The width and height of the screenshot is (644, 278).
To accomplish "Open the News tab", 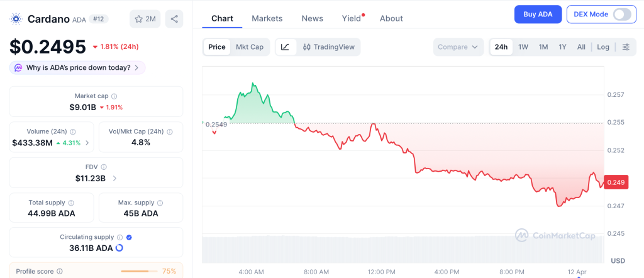I will click(x=312, y=18).
